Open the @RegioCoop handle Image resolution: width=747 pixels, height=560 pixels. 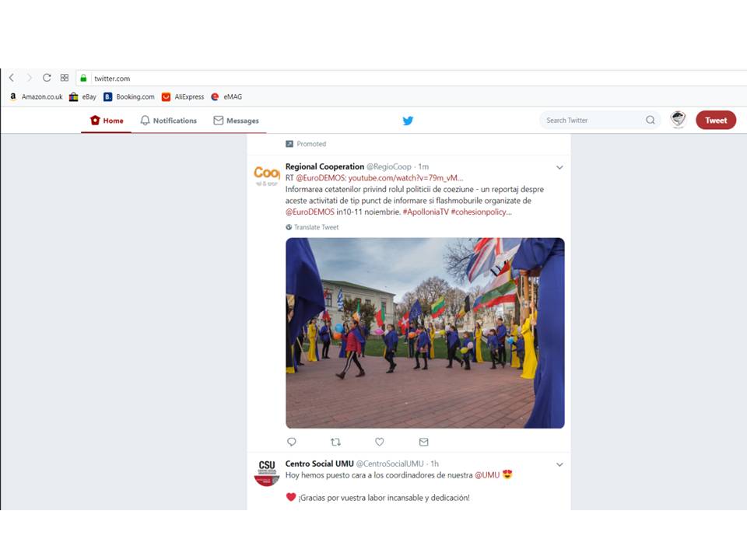click(x=389, y=166)
